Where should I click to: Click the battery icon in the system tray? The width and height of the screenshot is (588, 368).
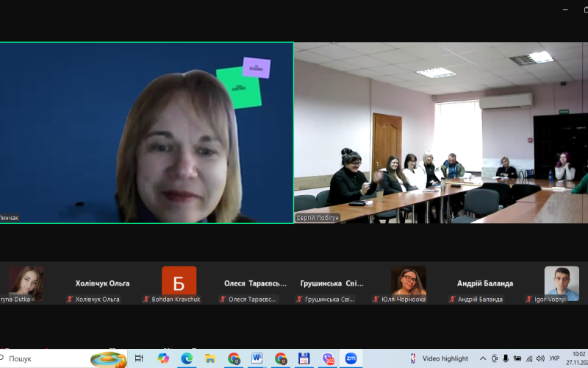[x=517, y=358]
